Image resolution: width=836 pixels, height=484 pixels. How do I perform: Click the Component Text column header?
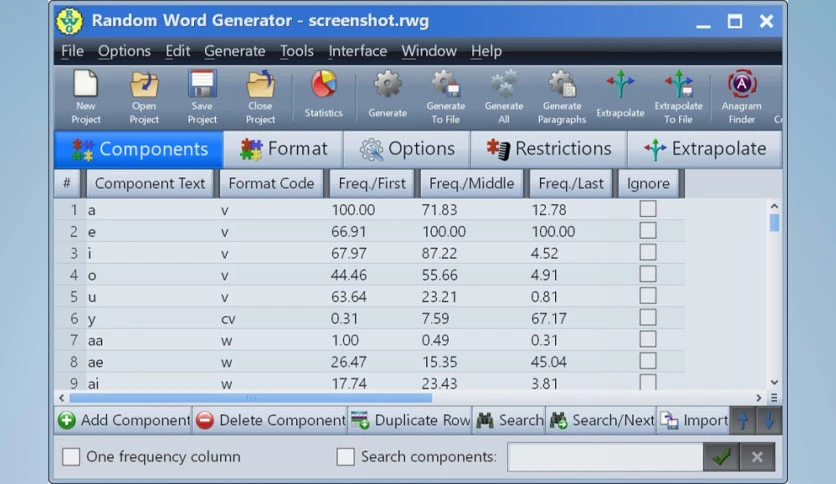click(x=150, y=183)
